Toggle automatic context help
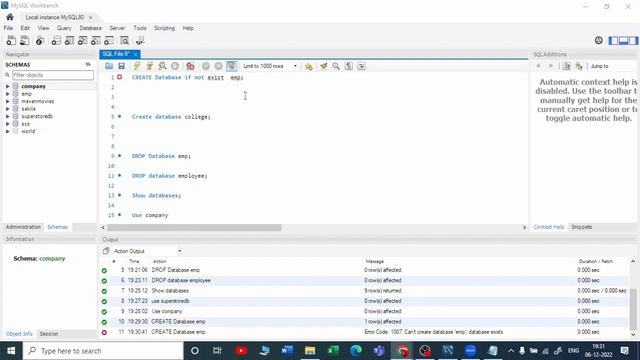Image resolution: width=640 pixels, height=360 pixels. 579,66
